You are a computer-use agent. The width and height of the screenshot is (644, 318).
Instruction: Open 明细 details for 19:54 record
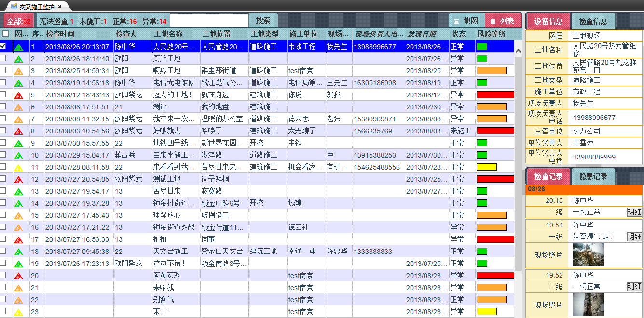[634, 237]
